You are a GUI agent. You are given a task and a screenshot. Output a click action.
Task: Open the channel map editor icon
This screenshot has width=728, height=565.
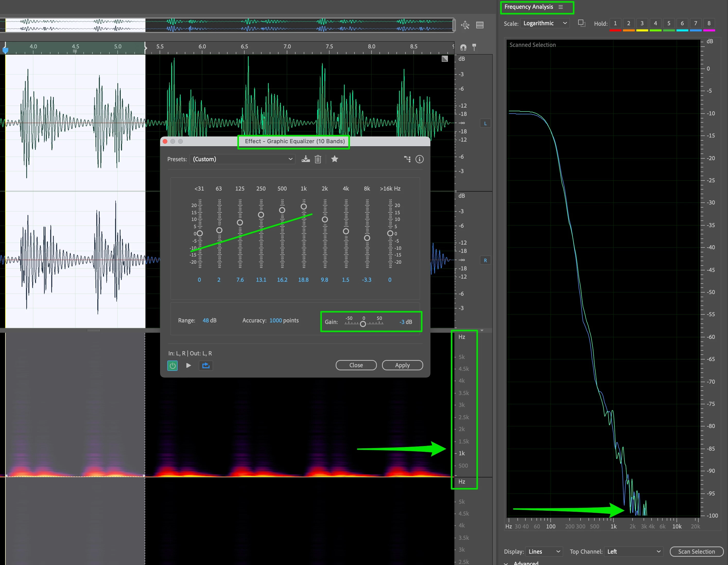click(407, 159)
